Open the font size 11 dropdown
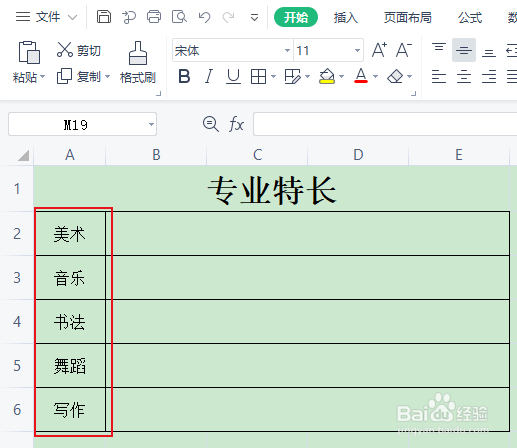 click(x=357, y=50)
